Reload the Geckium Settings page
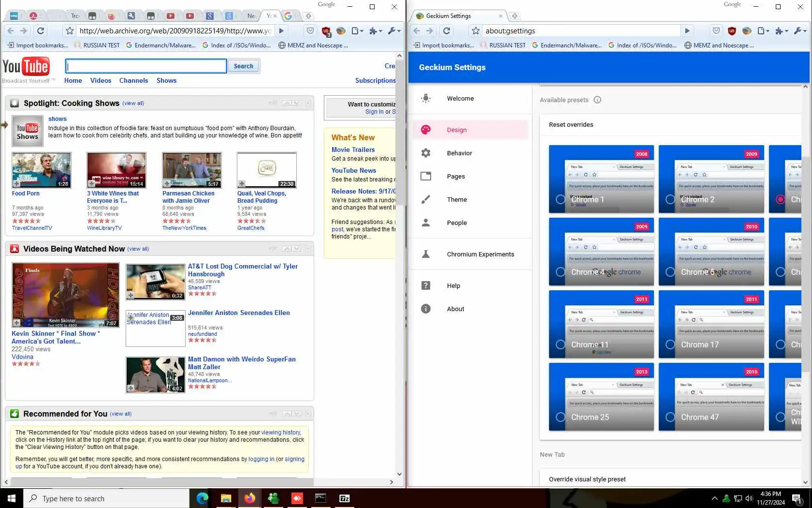812x508 pixels. tap(447, 30)
